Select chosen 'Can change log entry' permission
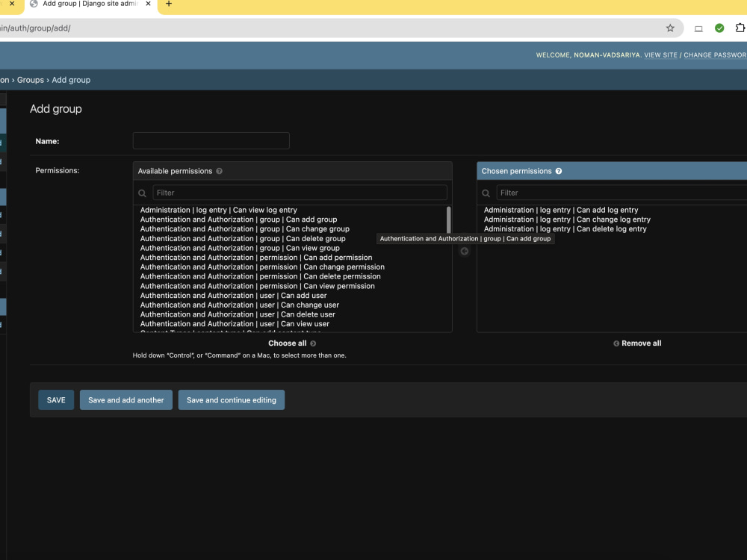 click(567, 220)
